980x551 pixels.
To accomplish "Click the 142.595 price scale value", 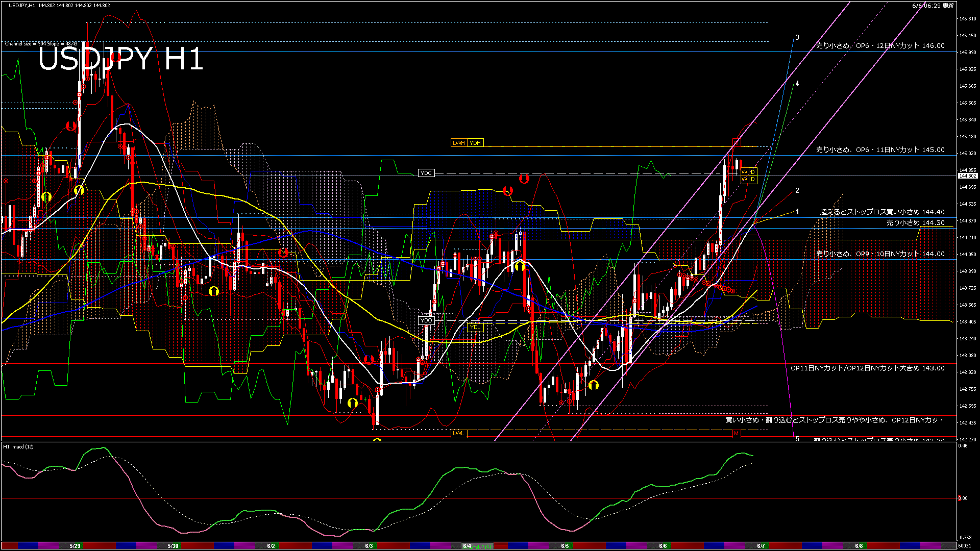I will [968, 406].
